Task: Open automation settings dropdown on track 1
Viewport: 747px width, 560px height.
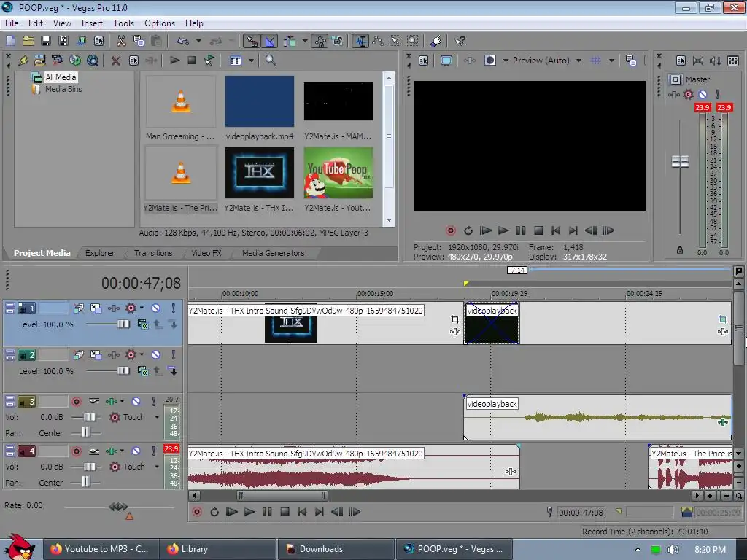Action: click(x=142, y=308)
